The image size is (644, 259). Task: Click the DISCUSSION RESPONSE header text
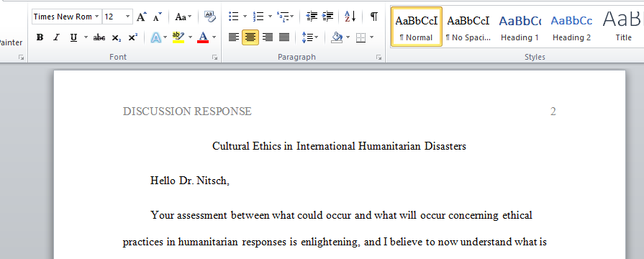[x=187, y=112]
